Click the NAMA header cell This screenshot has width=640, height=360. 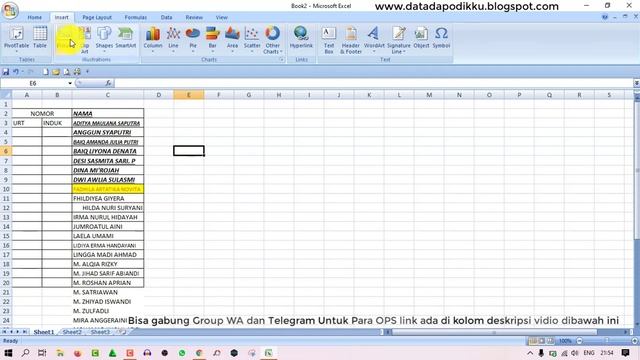click(108, 113)
